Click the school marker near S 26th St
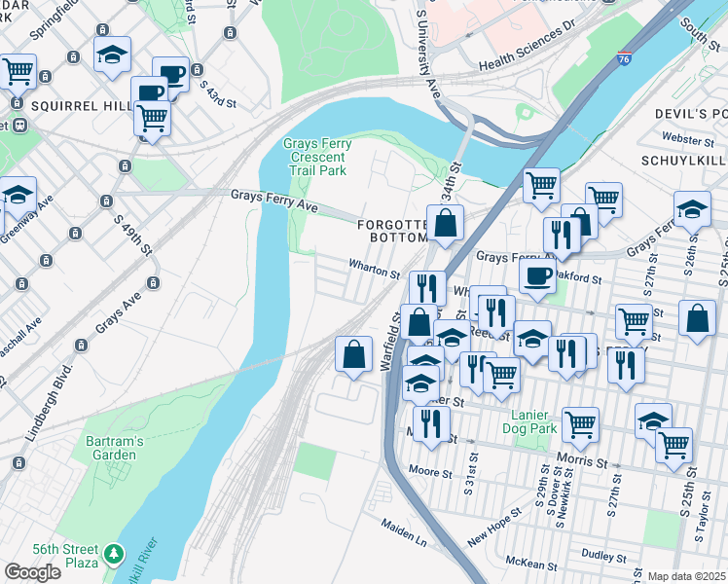 (692, 212)
